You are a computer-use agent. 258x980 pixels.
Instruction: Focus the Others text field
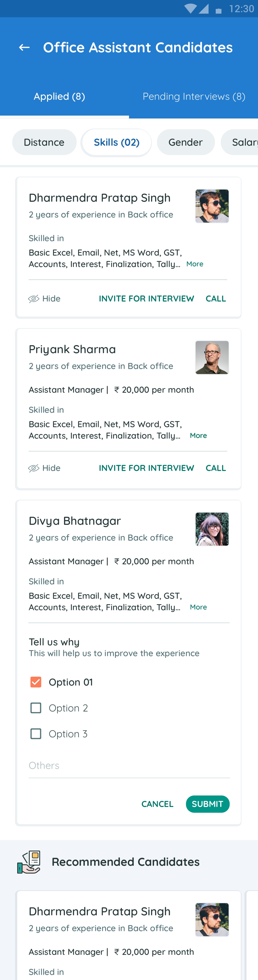pyautogui.click(x=129, y=765)
